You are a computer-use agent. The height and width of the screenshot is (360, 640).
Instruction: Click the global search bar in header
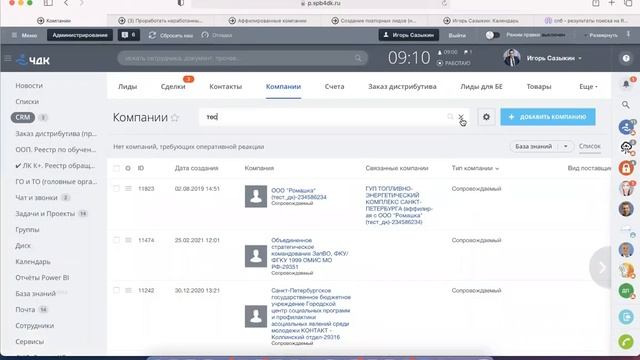[242, 58]
